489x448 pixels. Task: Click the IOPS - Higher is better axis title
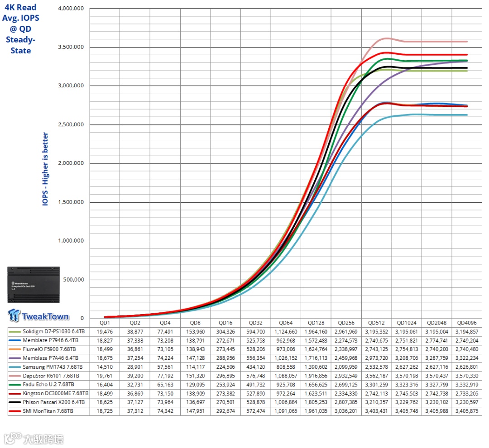click(x=45, y=169)
